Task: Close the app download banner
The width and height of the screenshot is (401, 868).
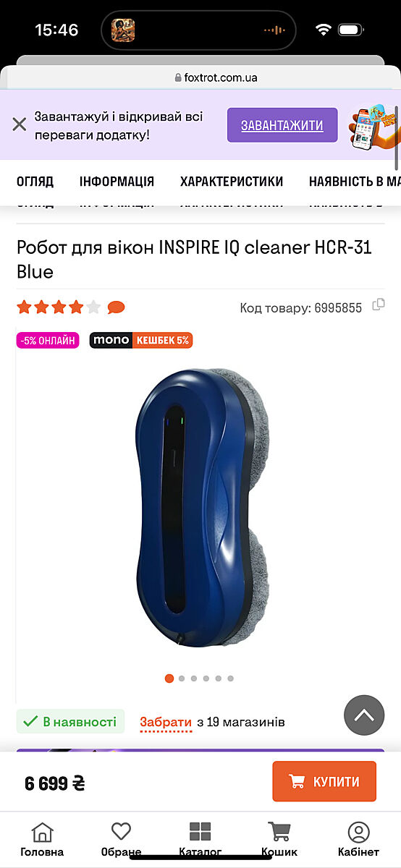Action: pos(20,124)
